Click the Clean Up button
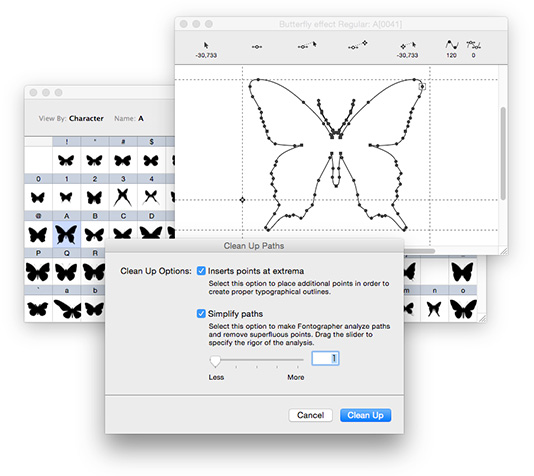The height and width of the screenshot is (476, 534). coord(365,415)
